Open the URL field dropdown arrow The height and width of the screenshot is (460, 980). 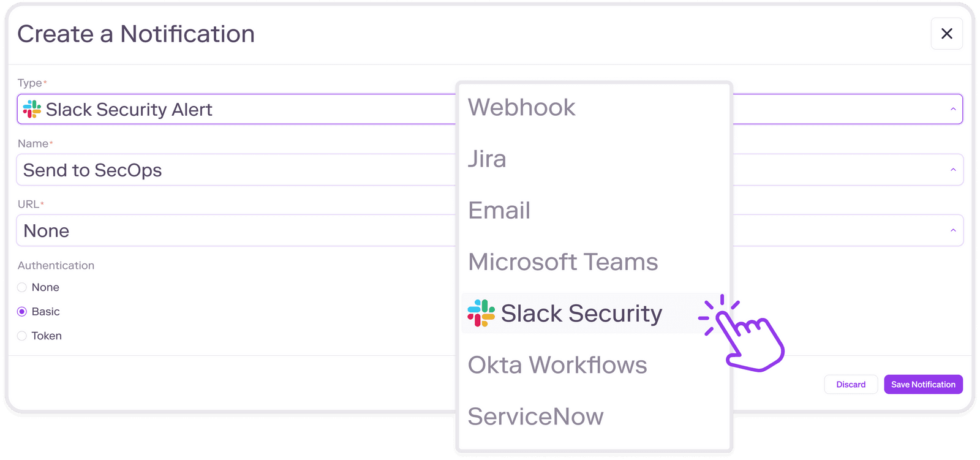pos(953,231)
